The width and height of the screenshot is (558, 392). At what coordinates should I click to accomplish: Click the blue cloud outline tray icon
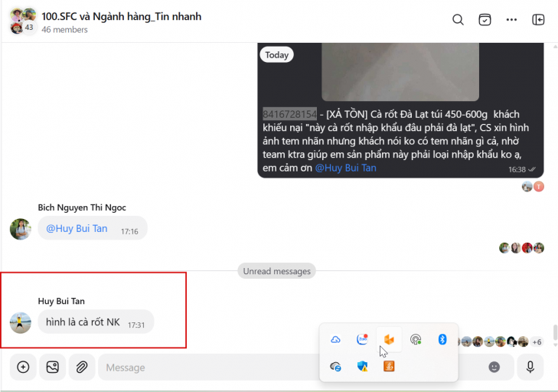click(335, 340)
